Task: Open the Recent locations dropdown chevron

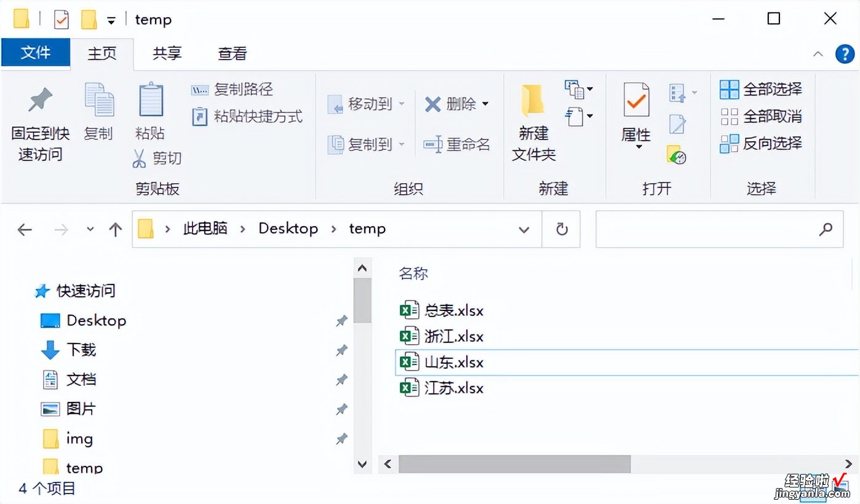Action: [90, 229]
